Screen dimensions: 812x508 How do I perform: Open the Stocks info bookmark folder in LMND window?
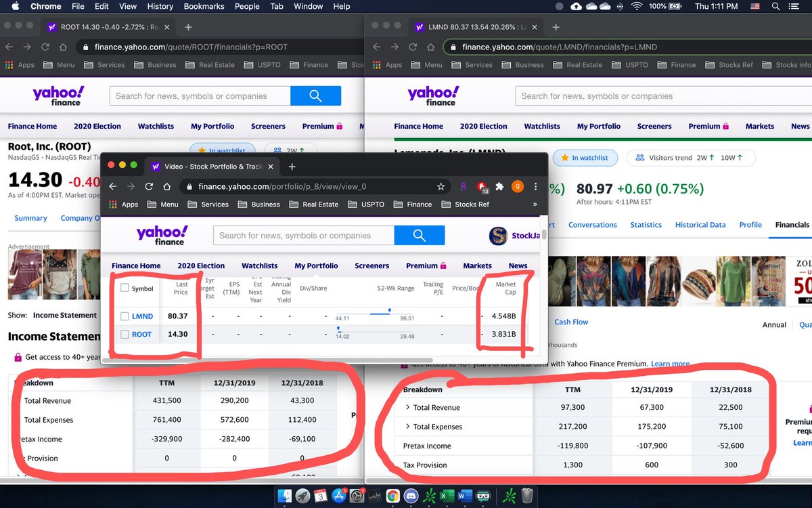[786, 65]
